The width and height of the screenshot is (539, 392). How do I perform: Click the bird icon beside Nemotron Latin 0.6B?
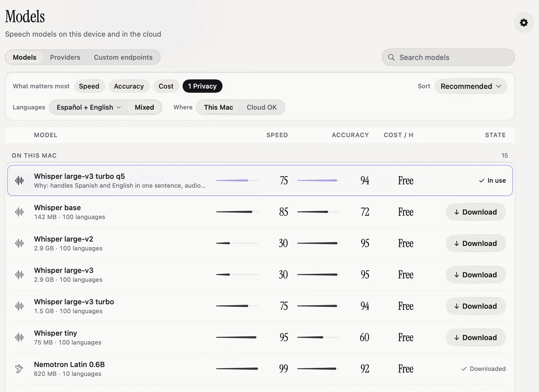[x=19, y=369]
